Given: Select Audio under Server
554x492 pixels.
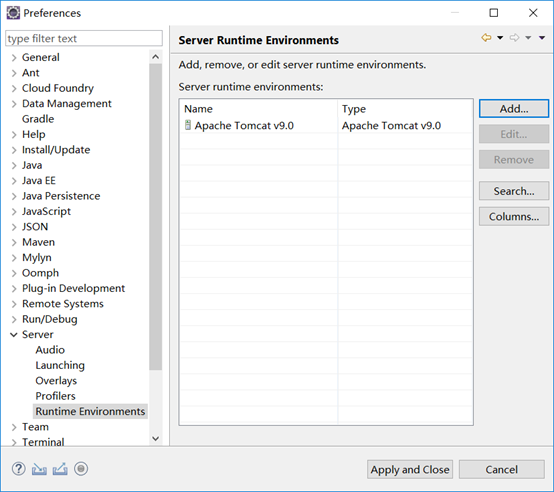Looking at the screenshot, I should (50, 350).
